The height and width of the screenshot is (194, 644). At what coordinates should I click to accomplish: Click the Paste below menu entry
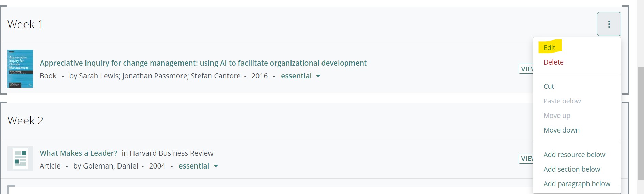point(562,101)
